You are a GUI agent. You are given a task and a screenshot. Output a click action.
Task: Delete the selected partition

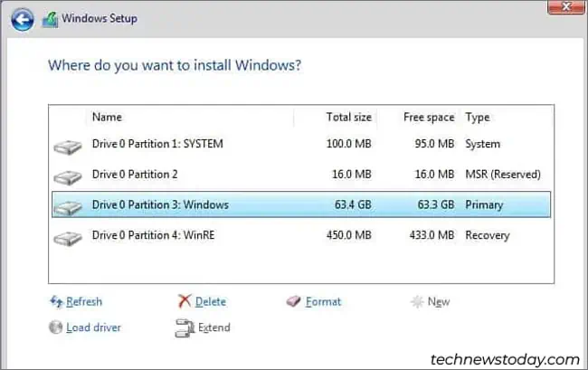211,301
